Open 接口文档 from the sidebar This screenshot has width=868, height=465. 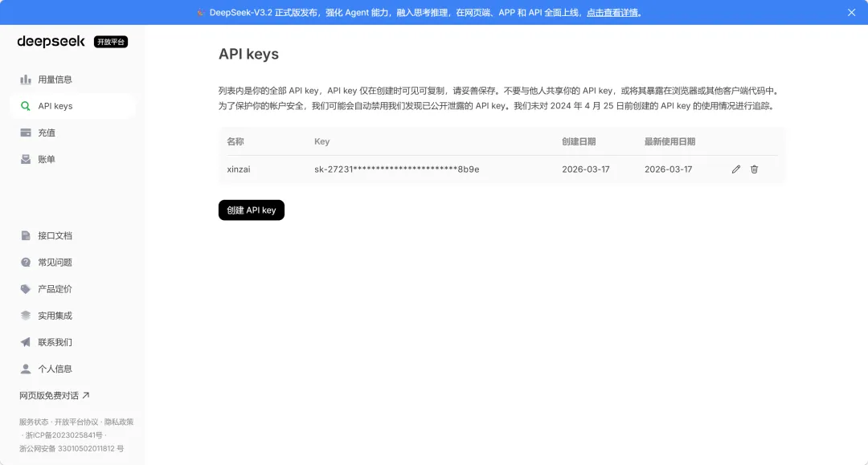pos(72,235)
